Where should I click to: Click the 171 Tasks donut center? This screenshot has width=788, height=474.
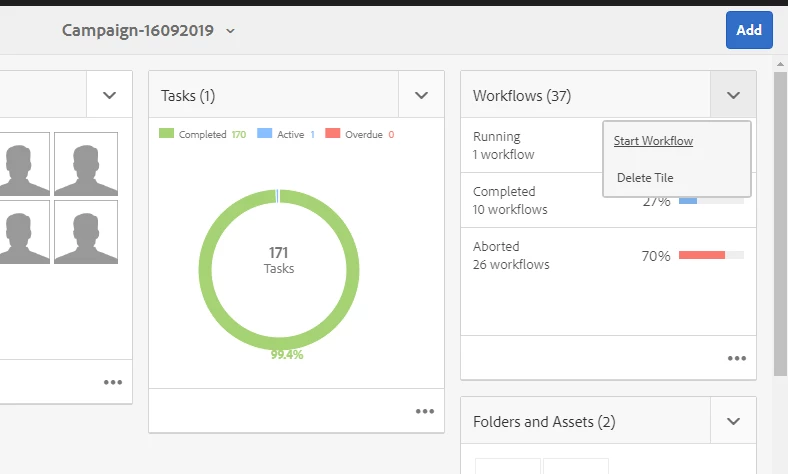[x=279, y=260]
